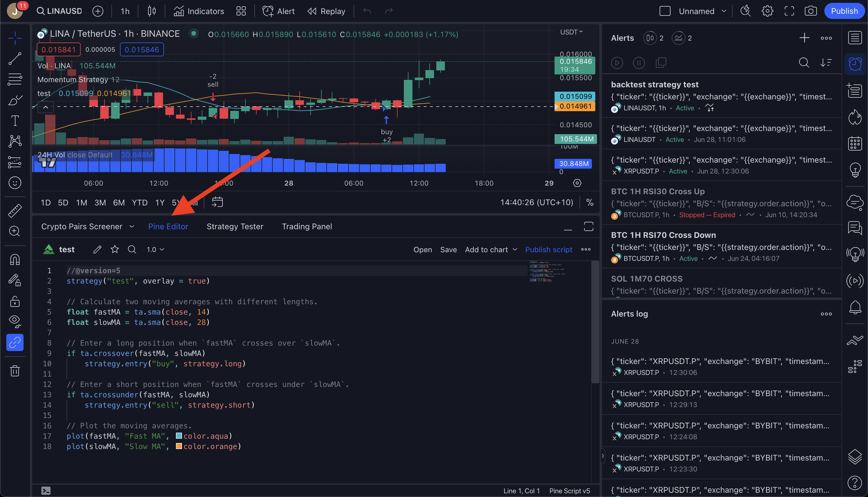The height and width of the screenshot is (497, 868).
Task: Open the Fibonacci retracement tools
Action: [15, 80]
